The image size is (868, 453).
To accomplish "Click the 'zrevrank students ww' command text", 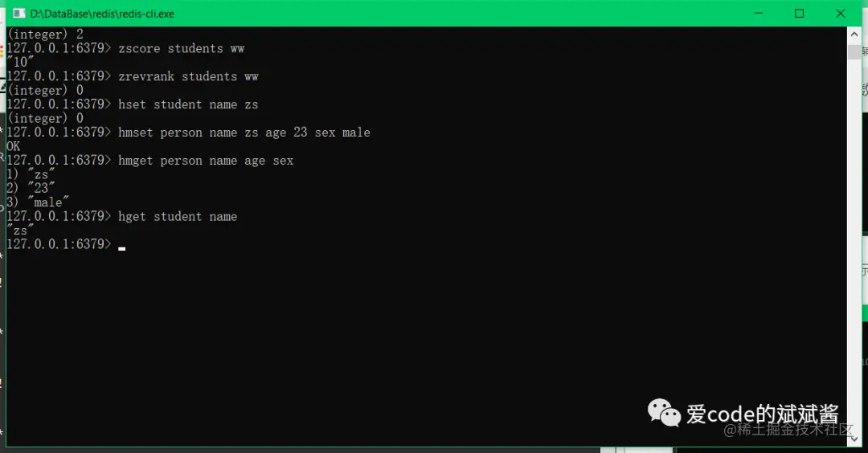I will click(x=188, y=76).
